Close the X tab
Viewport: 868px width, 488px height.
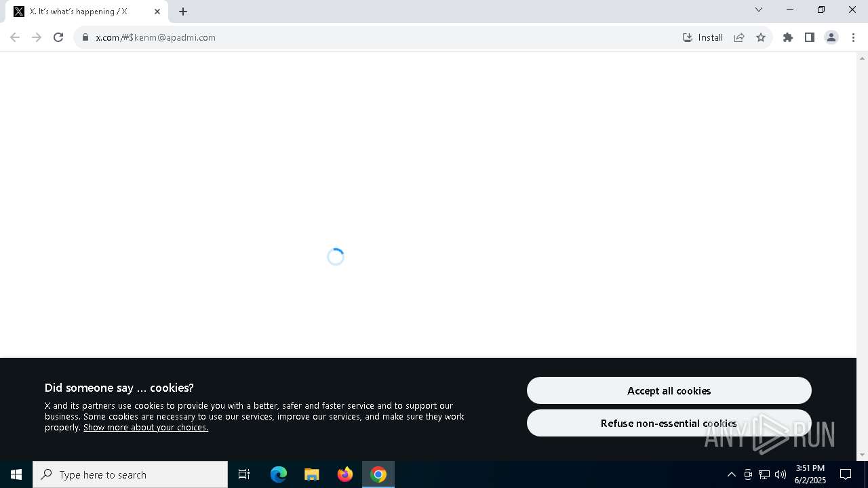[157, 12]
